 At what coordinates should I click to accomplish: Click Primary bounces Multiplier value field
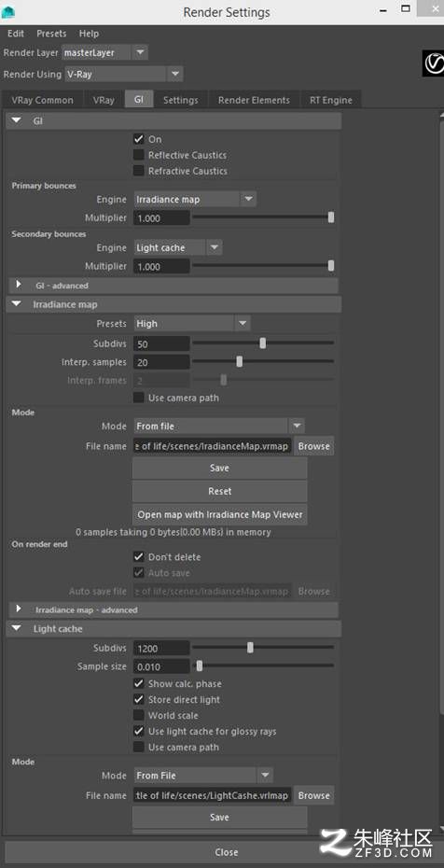click(161, 218)
